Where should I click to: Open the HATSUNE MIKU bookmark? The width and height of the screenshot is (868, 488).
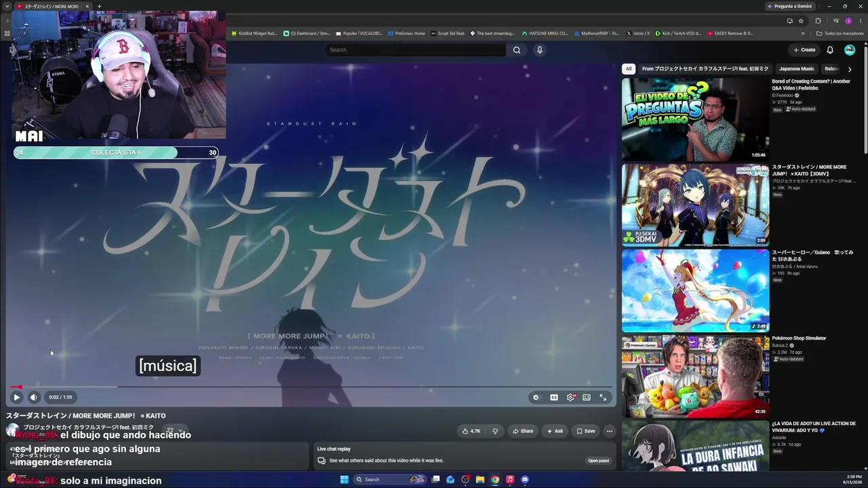(x=545, y=33)
